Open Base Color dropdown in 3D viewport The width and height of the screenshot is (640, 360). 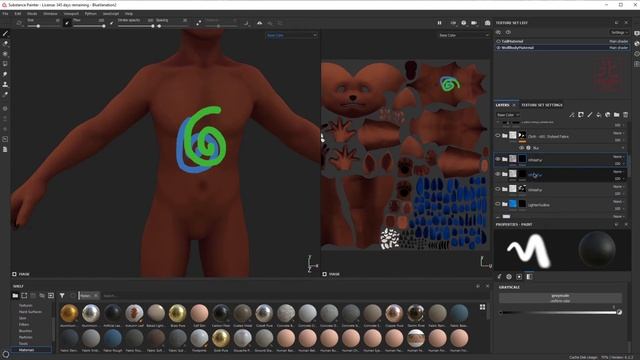tap(291, 36)
